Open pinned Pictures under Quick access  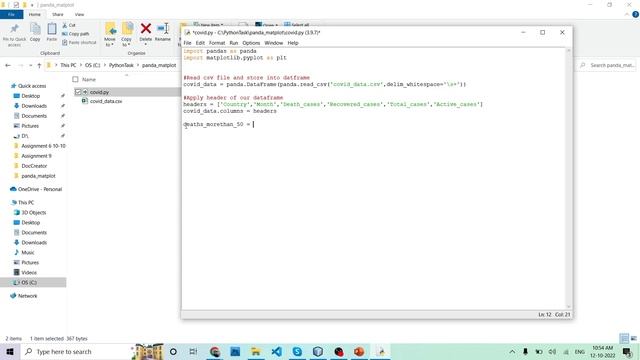tap(30, 126)
